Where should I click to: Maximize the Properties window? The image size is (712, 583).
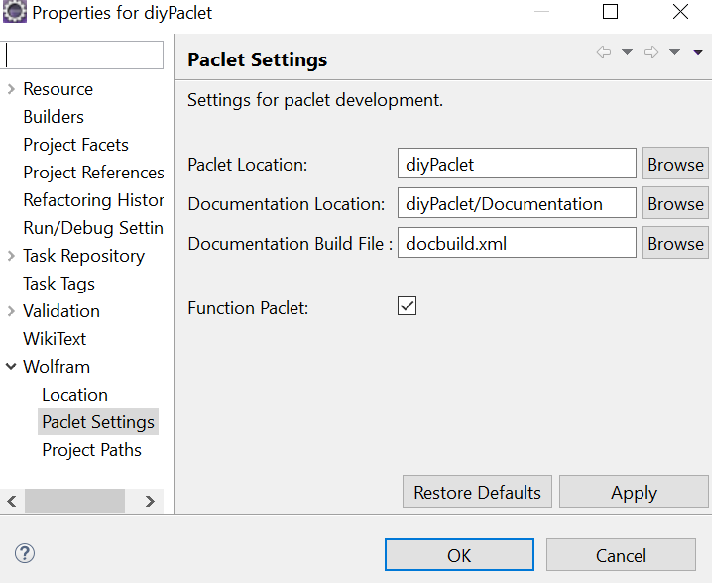coord(610,12)
